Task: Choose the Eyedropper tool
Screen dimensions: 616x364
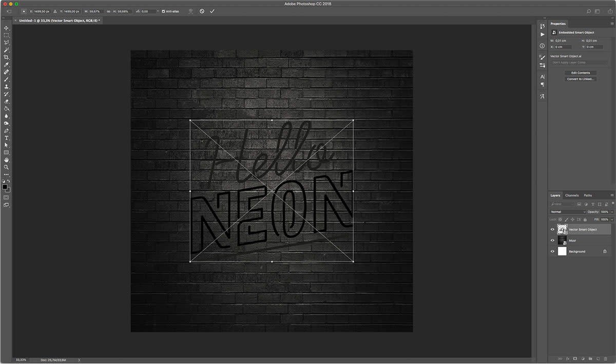Action: pyautogui.click(x=7, y=65)
